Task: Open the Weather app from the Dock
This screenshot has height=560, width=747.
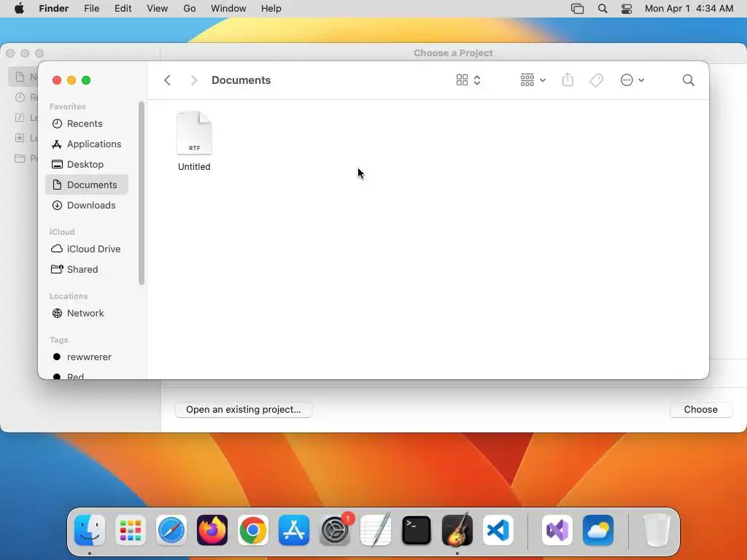Action: 598,530
